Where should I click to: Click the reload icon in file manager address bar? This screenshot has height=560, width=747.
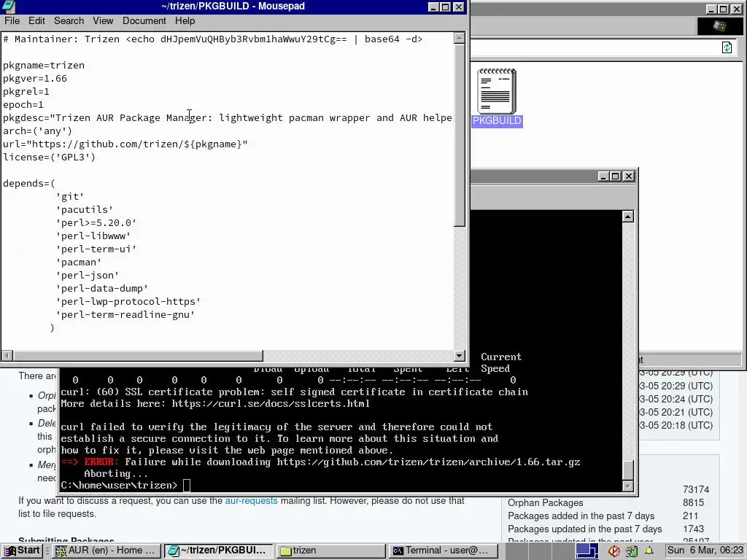tap(727, 47)
